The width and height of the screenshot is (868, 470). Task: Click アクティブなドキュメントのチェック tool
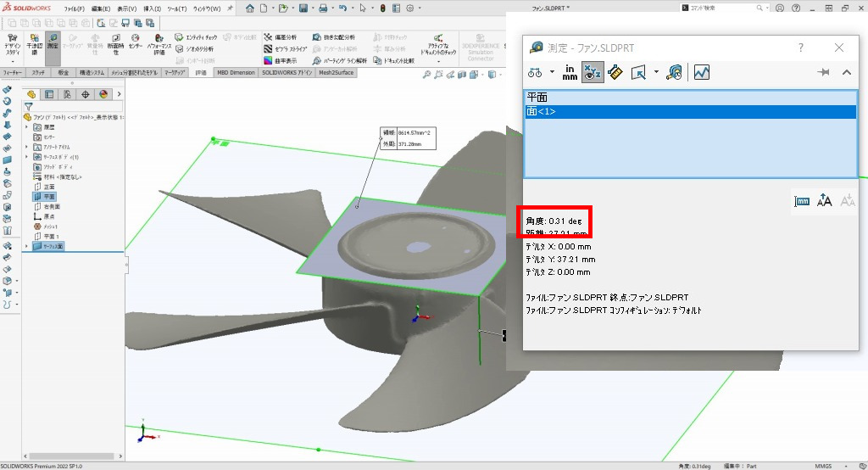tap(438, 46)
